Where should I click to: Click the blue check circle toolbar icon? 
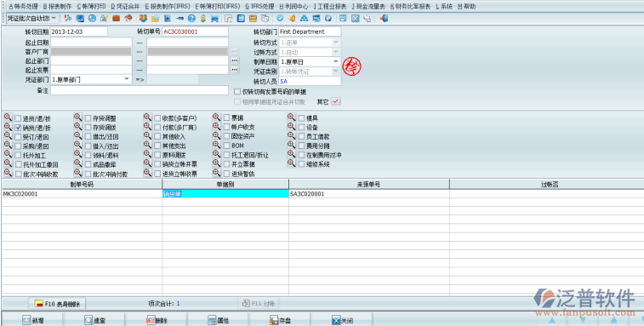click(280, 19)
